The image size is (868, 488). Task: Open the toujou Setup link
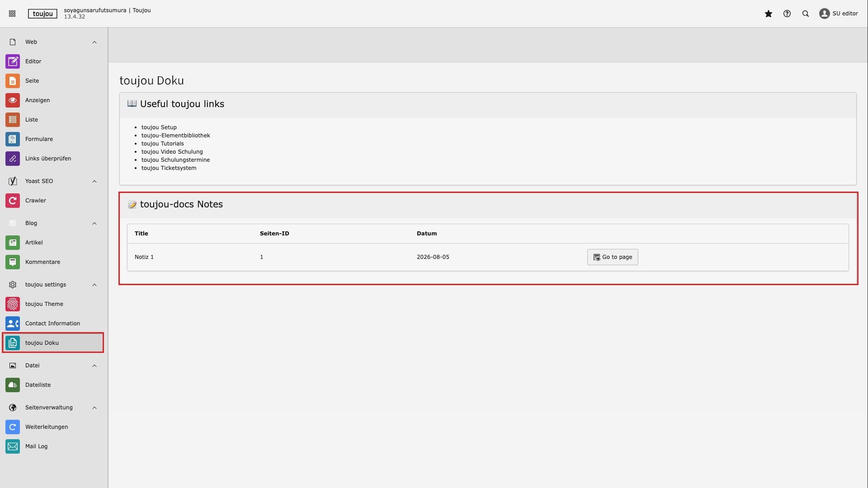tap(159, 127)
